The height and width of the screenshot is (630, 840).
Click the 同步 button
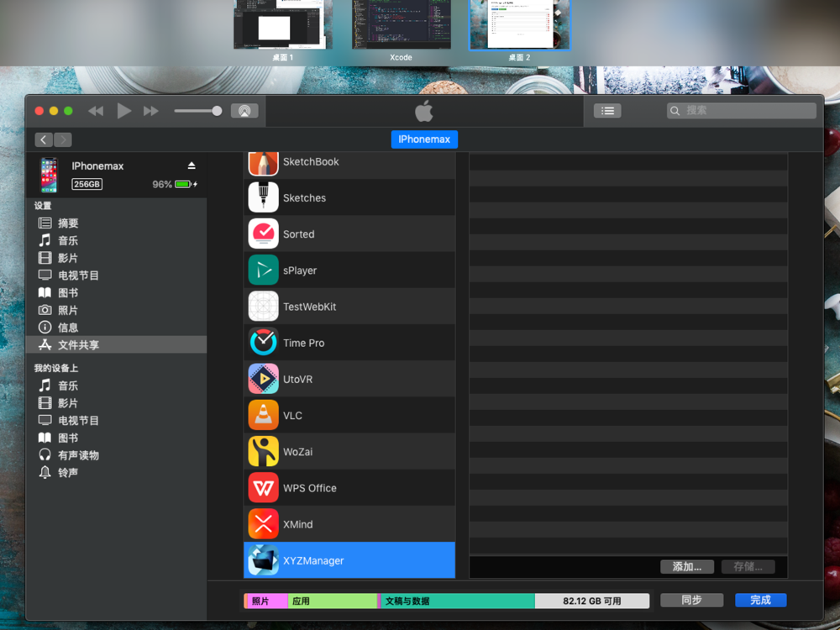coord(691,600)
